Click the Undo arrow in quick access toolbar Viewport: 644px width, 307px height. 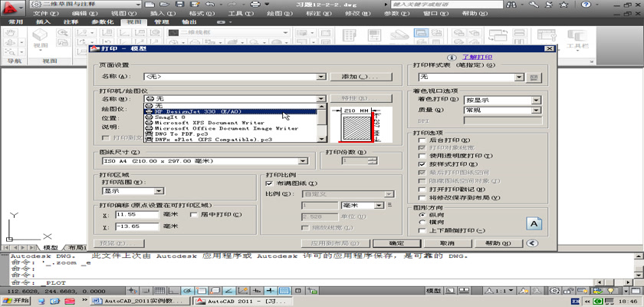coord(209,5)
